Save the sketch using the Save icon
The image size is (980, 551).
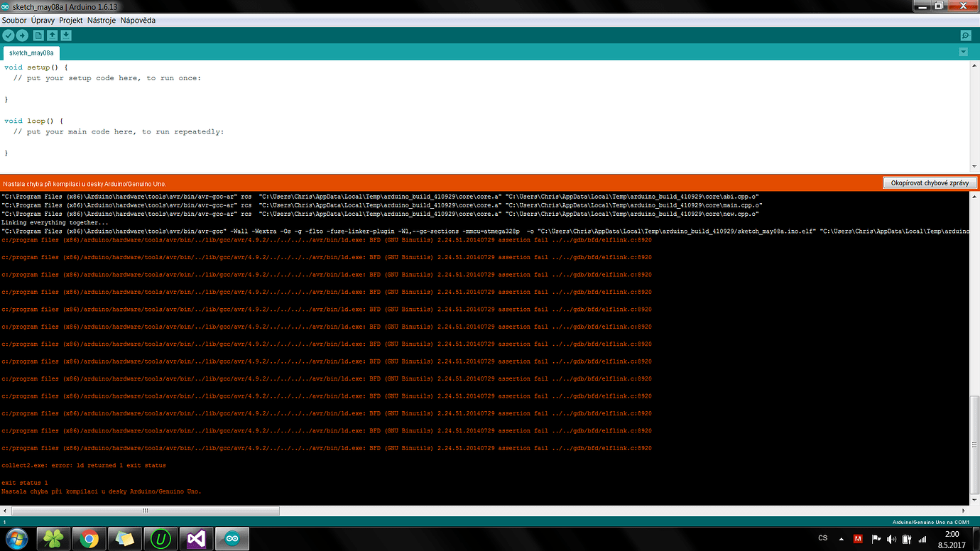66,35
